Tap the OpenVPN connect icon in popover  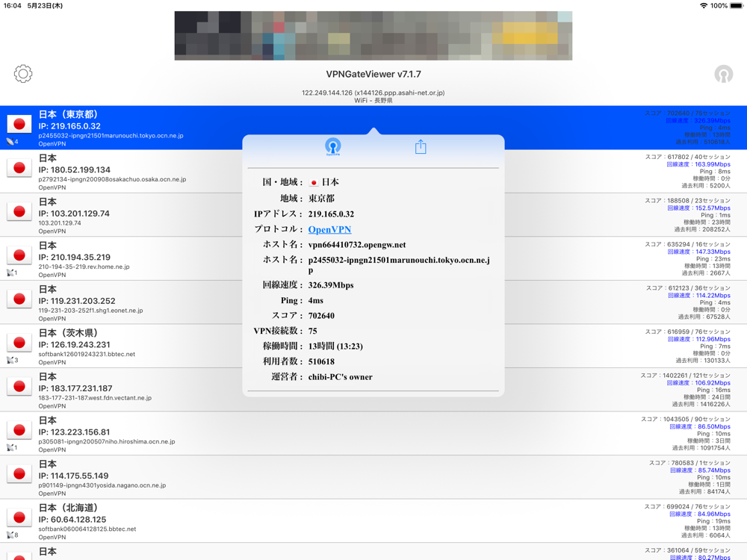click(x=332, y=146)
